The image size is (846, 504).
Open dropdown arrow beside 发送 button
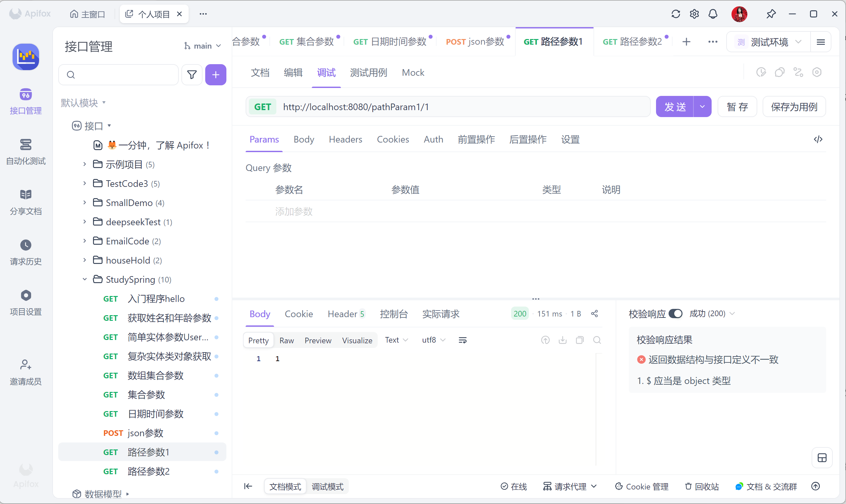click(x=702, y=106)
